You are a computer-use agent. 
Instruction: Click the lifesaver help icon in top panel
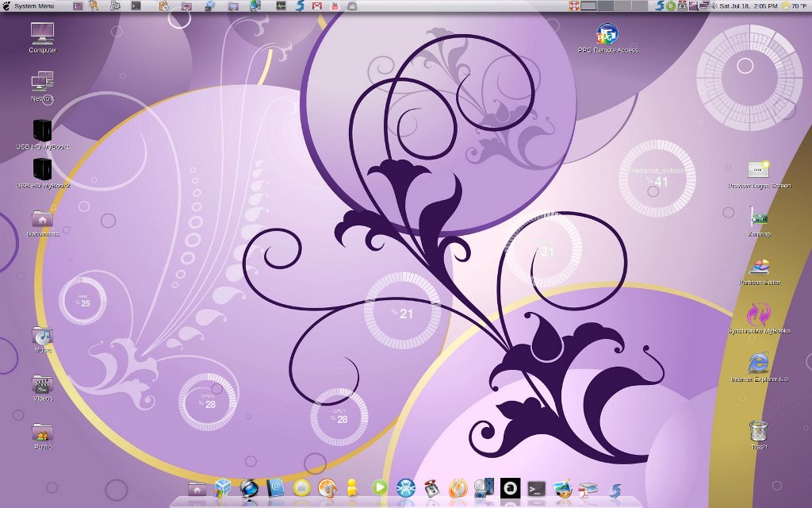click(573, 6)
